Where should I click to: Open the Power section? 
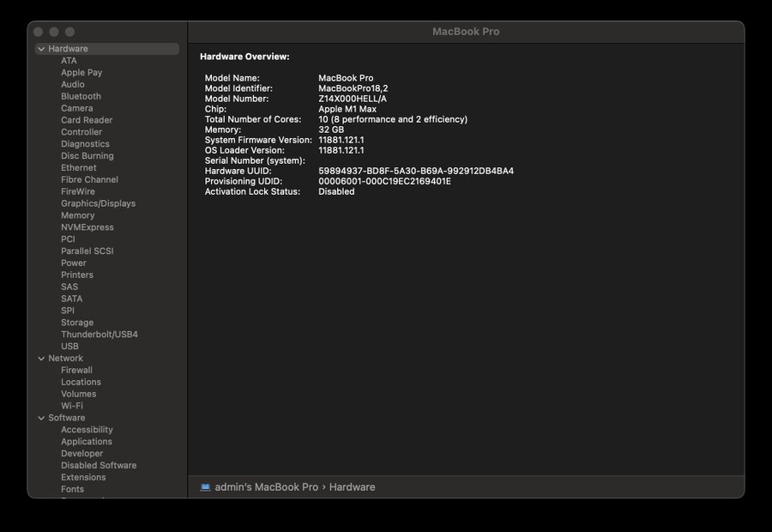pyautogui.click(x=74, y=263)
